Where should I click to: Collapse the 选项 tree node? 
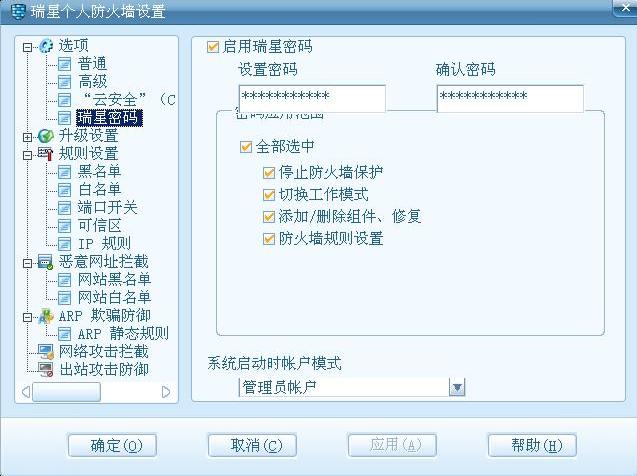pos(27,48)
